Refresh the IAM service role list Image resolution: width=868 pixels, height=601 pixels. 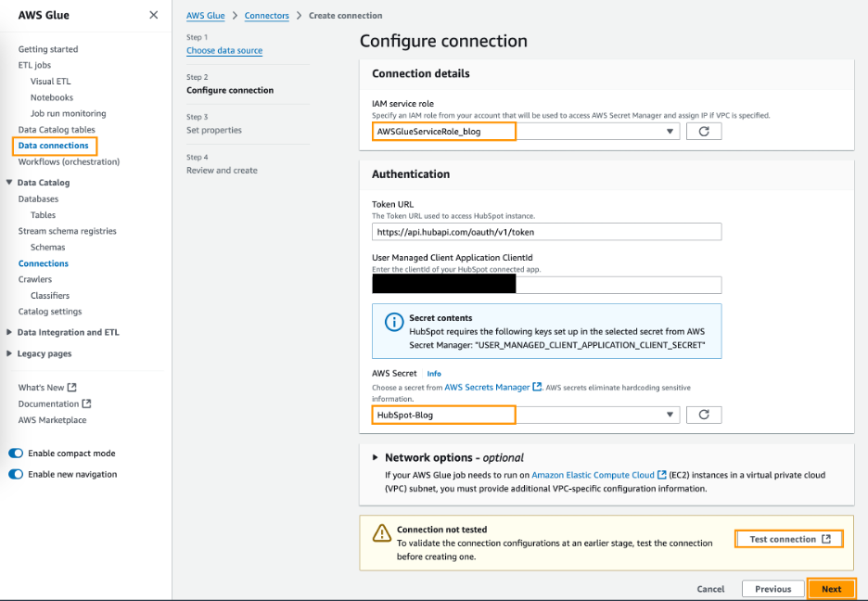[704, 131]
